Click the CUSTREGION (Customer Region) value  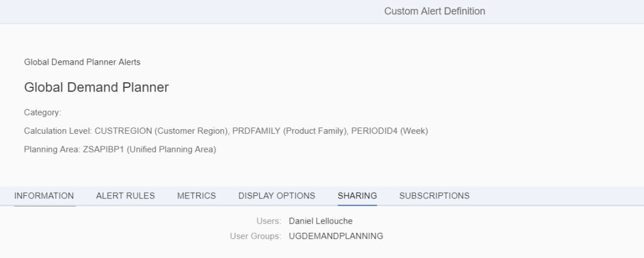pyautogui.click(x=160, y=131)
